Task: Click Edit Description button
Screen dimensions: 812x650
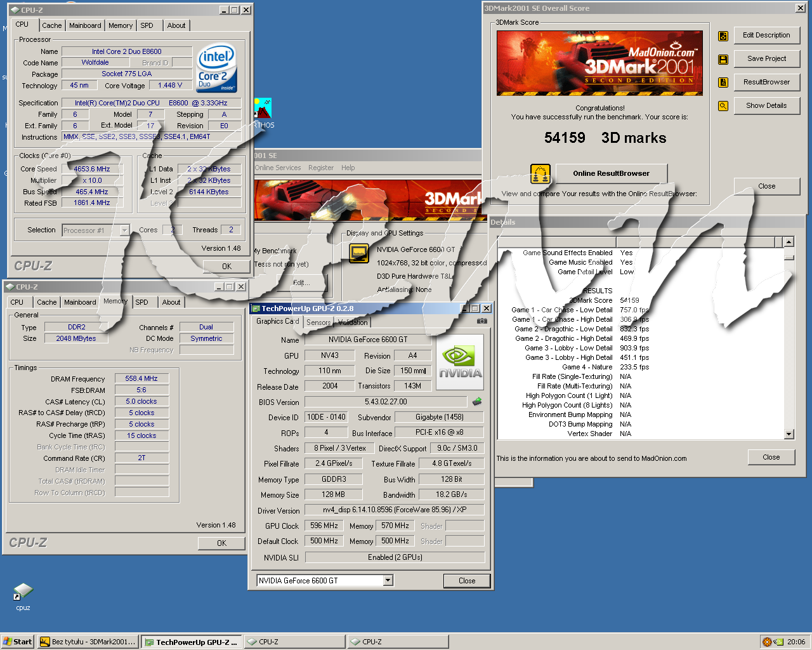Action: click(x=766, y=36)
